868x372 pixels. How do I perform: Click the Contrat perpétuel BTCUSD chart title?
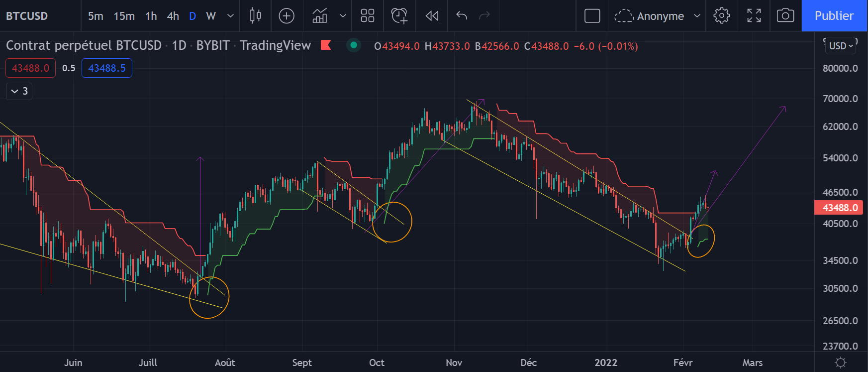tap(84, 45)
